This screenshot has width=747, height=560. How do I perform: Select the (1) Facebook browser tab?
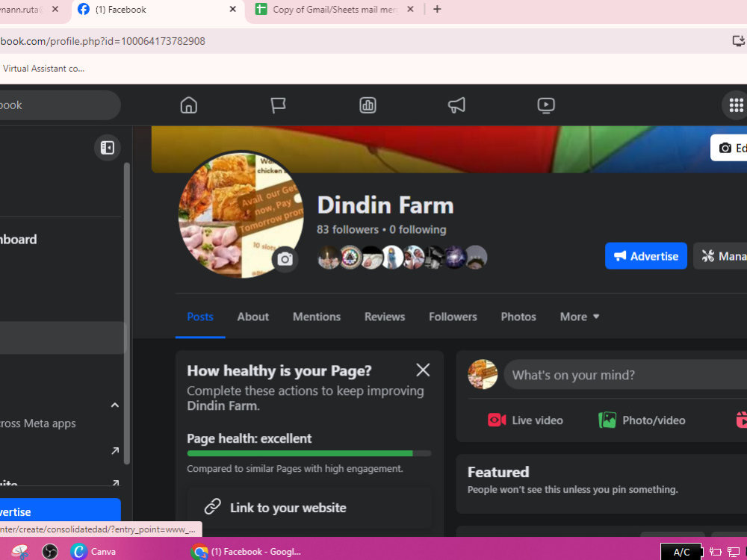[158, 10]
